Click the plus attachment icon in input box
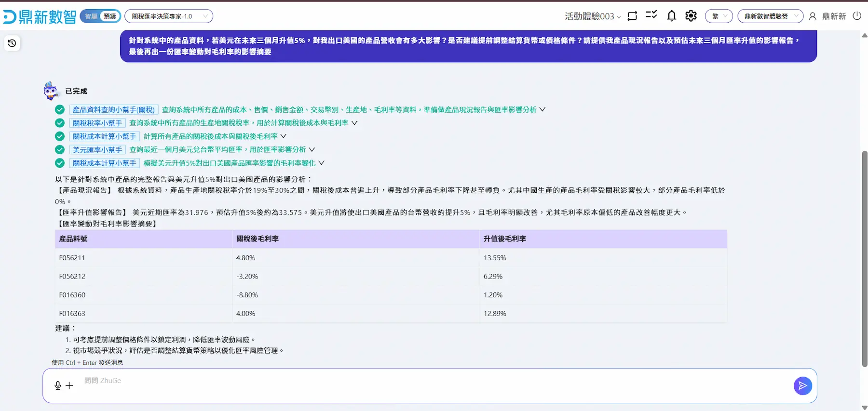 [69, 385]
